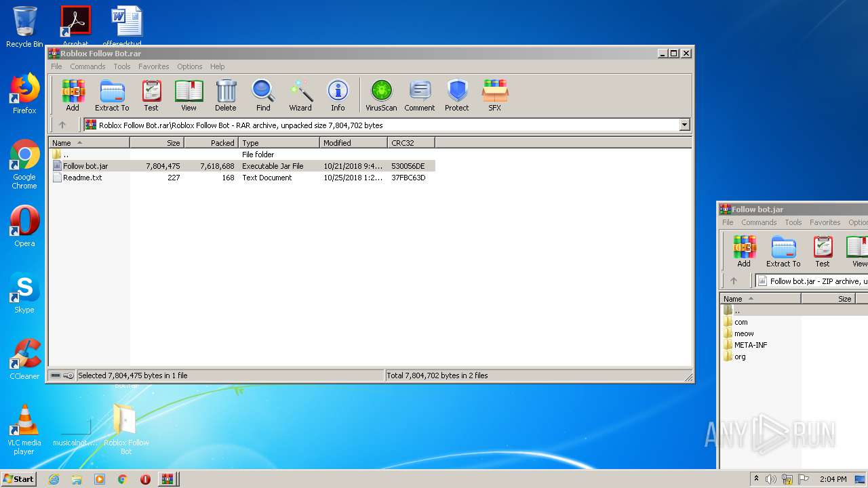The image size is (868, 488).
Task: Open the Find tool in WinRAR toolbar
Action: click(263, 95)
